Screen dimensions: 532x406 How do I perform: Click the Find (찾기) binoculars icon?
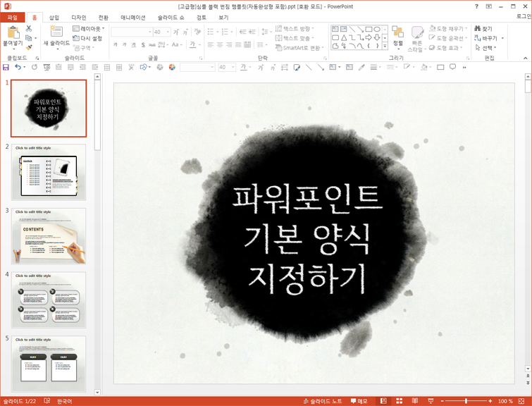click(x=477, y=28)
